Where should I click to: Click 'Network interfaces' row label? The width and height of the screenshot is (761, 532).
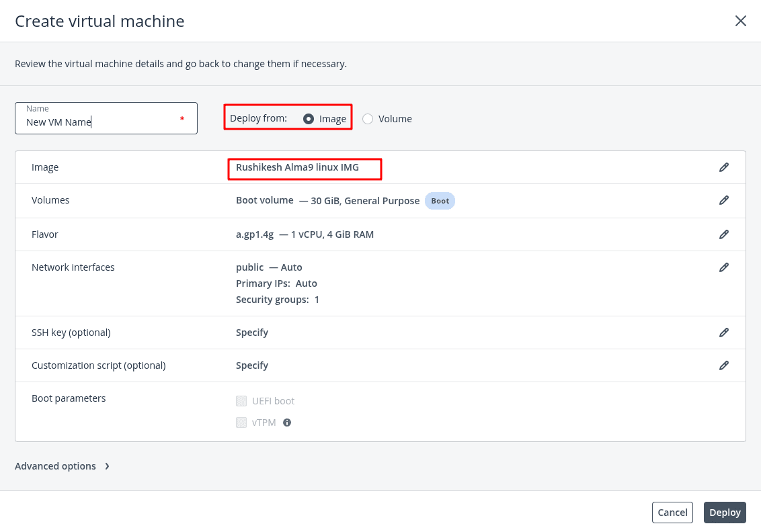[73, 267]
